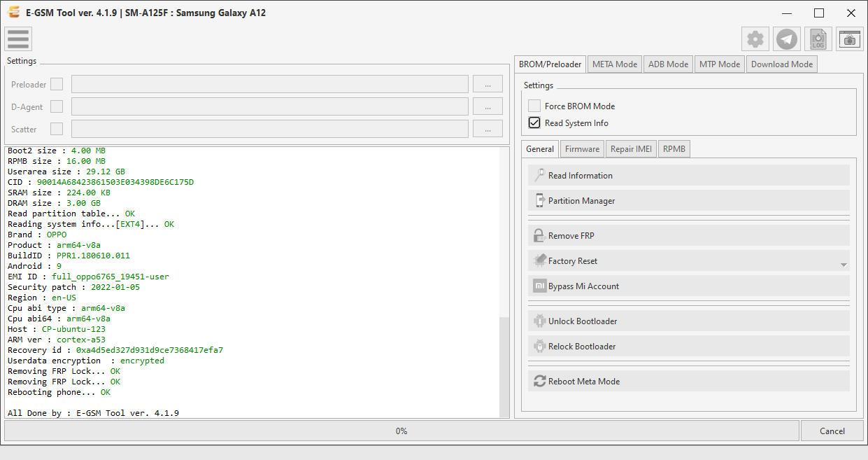Click Partition Manager phone icon
Screen dimensions: 868x460
pos(539,200)
